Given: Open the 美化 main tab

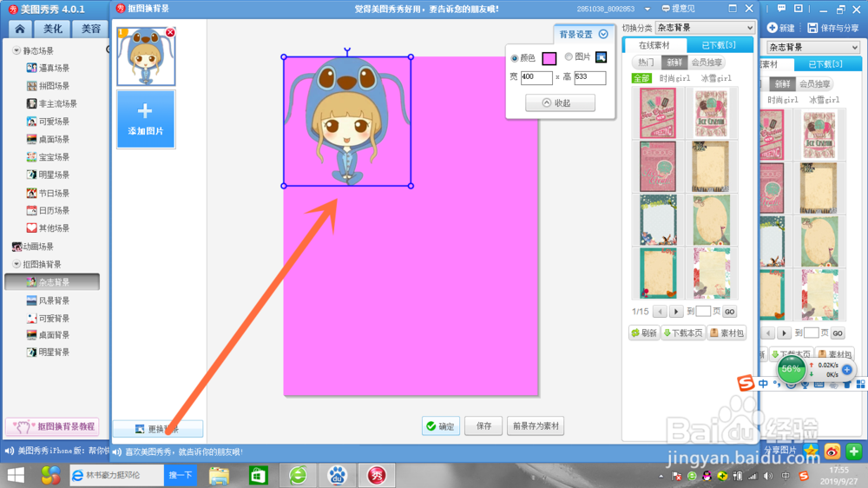Looking at the screenshot, I should 53,29.
